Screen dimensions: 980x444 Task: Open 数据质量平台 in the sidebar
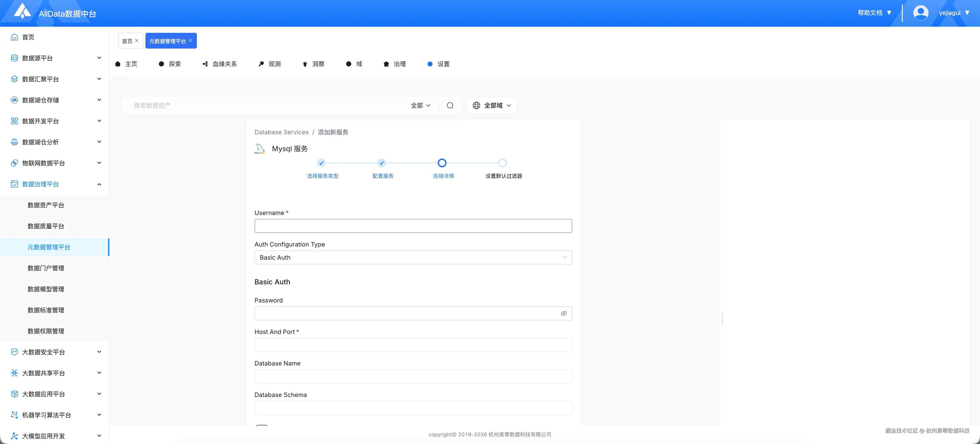coord(46,226)
